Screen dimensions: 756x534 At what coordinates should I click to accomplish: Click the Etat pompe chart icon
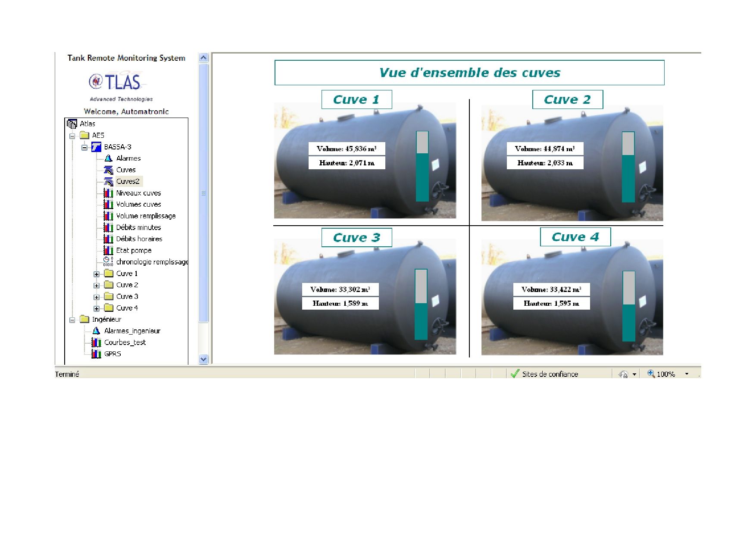[109, 250]
